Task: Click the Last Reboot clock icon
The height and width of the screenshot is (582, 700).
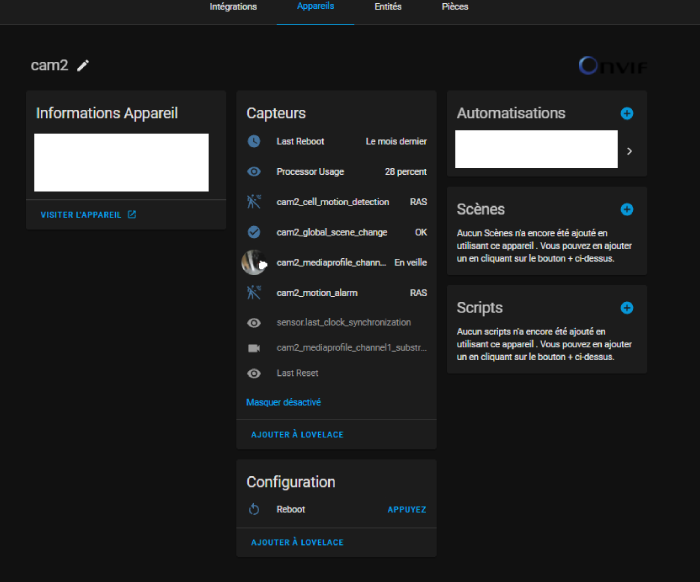Action: pyautogui.click(x=254, y=141)
